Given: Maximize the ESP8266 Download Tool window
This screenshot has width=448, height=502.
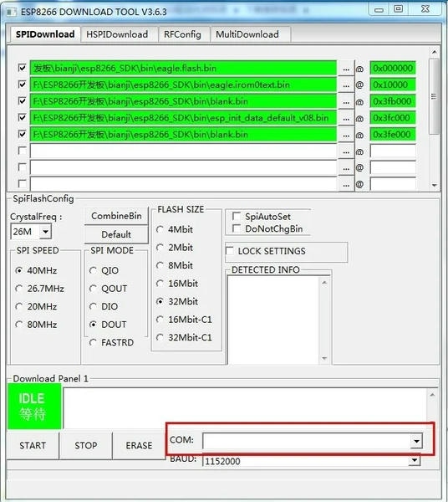Looking at the screenshot, I should (398, 9).
